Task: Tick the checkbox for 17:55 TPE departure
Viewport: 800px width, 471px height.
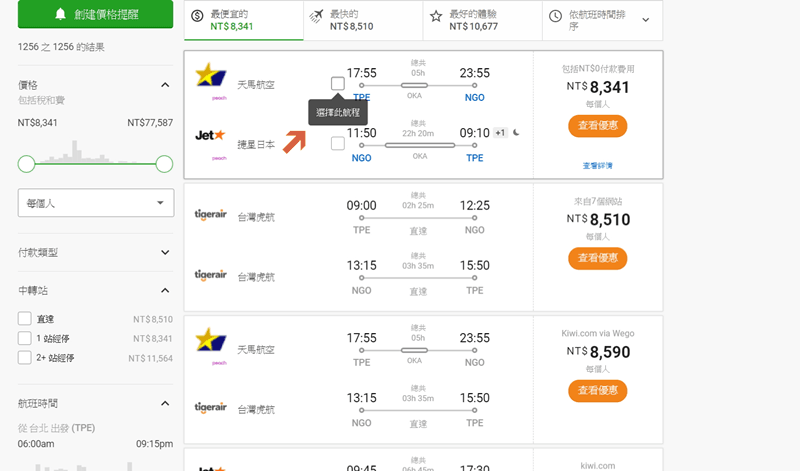Action: click(x=338, y=83)
